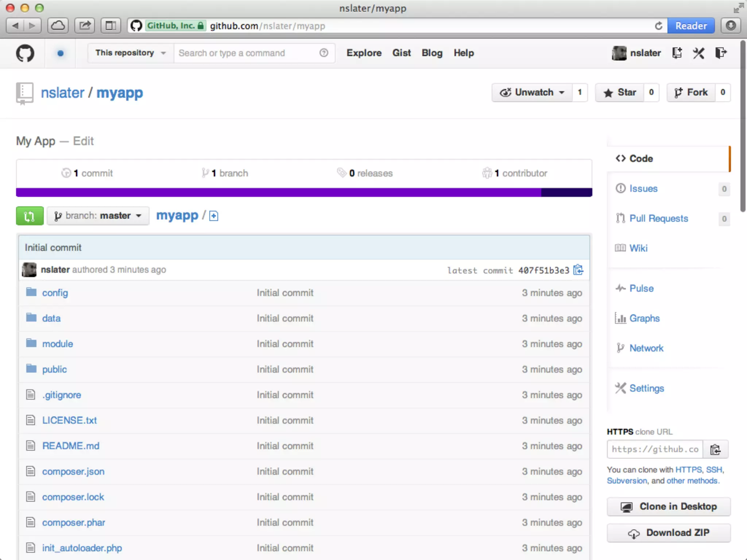Click the purple language stats bar

click(277, 192)
